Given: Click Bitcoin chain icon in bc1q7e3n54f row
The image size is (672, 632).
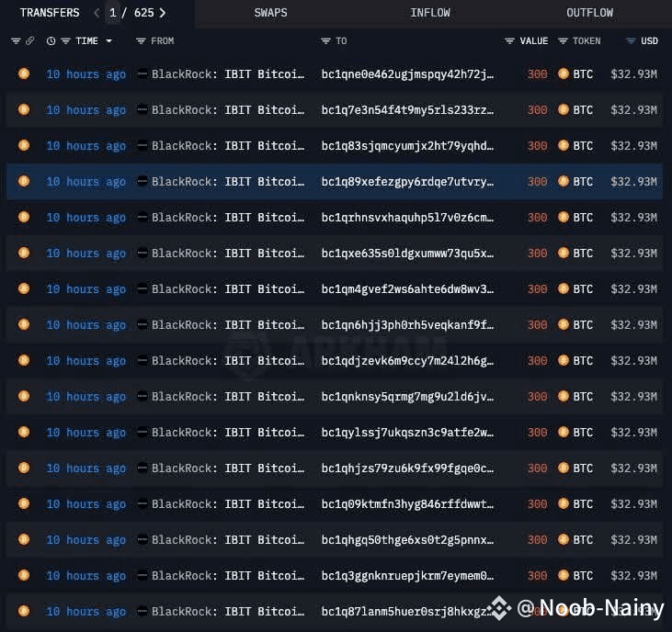Looking at the screenshot, I should tap(24, 109).
